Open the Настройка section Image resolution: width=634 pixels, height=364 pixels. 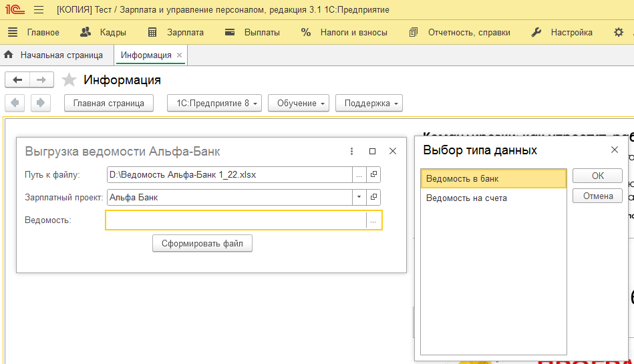pyautogui.click(x=562, y=32)
